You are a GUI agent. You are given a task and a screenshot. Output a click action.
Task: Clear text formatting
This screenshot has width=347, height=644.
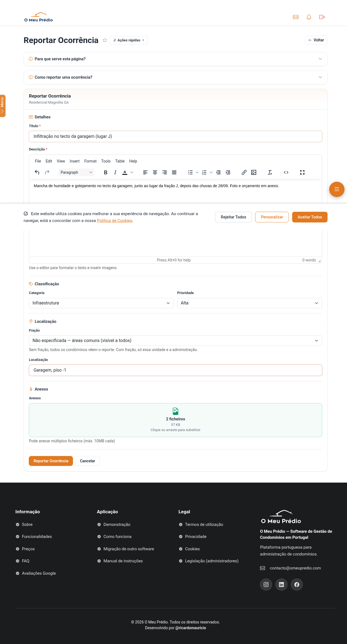point(270,172)
